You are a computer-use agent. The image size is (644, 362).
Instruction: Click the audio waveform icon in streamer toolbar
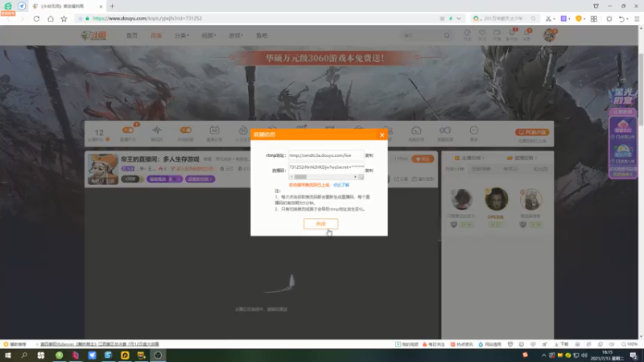coord(157,130)
